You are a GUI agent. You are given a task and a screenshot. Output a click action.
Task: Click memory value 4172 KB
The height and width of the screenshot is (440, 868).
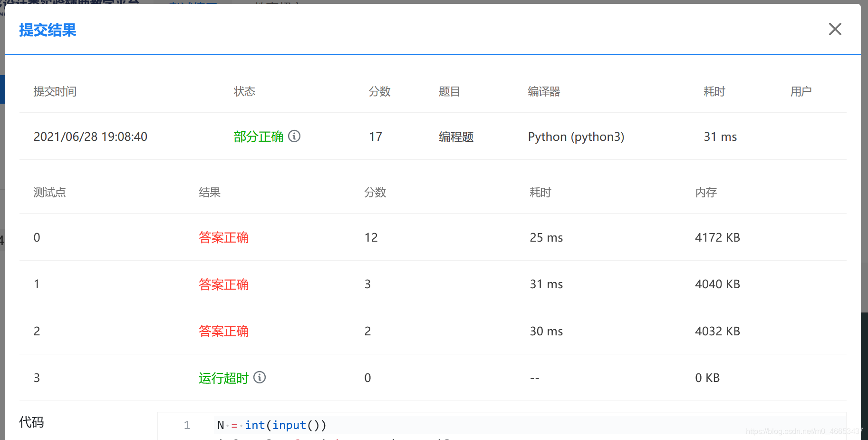[717, 237]
